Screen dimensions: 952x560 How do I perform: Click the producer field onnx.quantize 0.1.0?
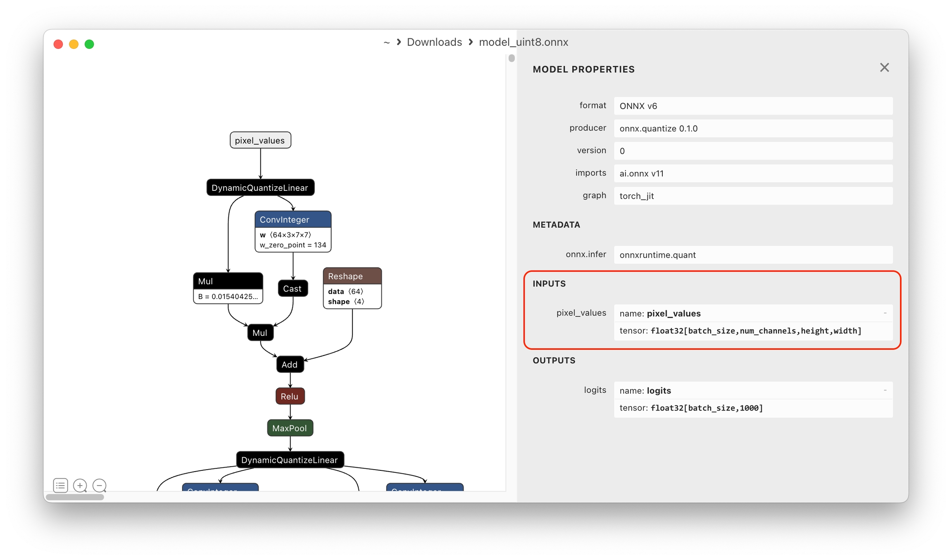coord(753,128)
